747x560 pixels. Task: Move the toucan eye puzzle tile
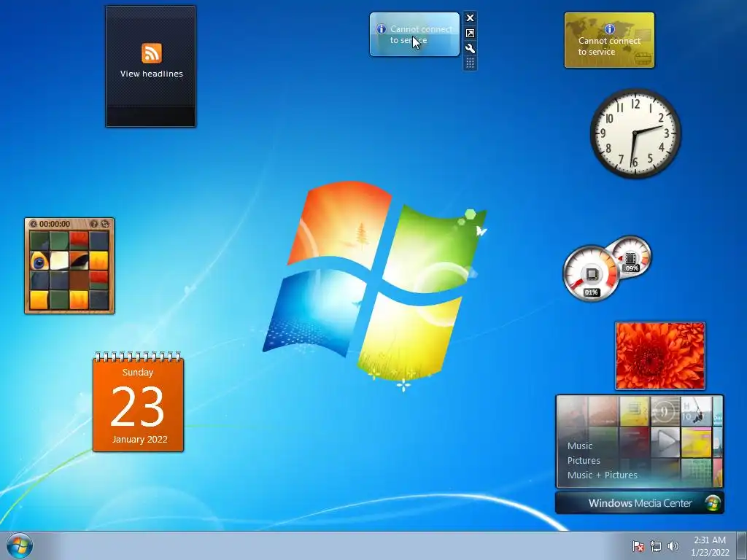(39, 261)
